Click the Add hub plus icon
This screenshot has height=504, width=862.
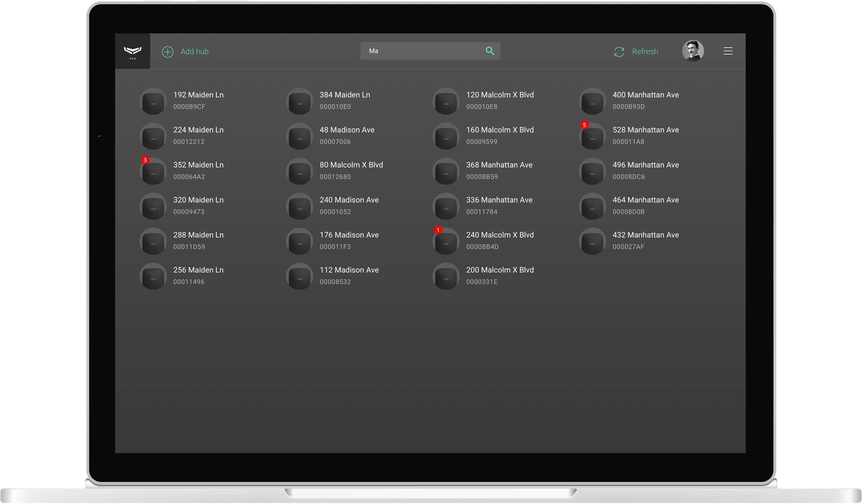click(167, 52)
